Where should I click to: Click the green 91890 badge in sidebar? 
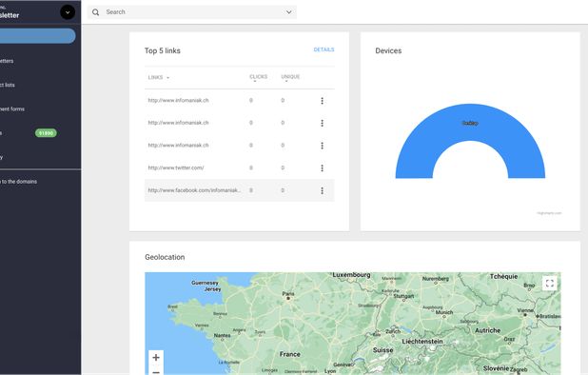(46, 133)
